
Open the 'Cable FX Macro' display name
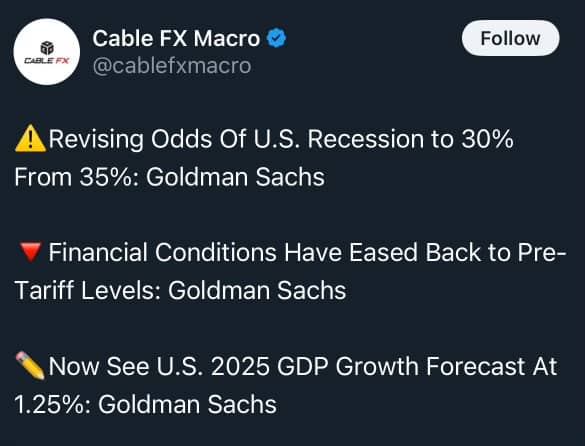tap(176, 38)
